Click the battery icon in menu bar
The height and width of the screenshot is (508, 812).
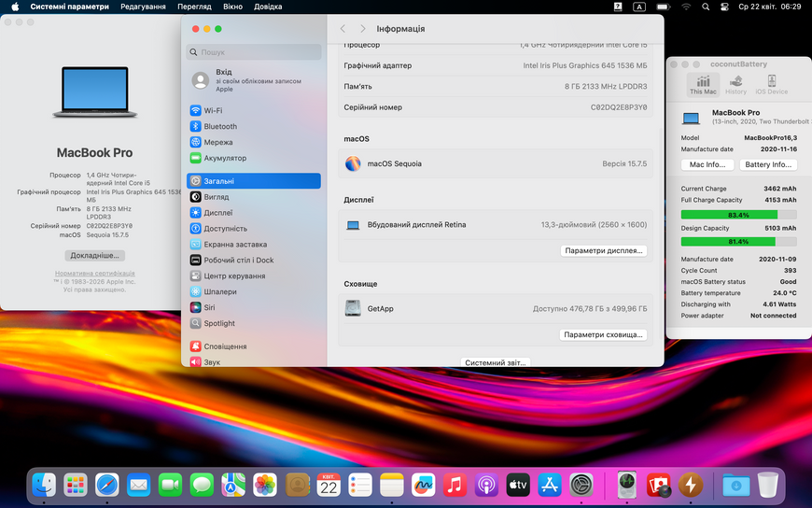tap(664, 7)
